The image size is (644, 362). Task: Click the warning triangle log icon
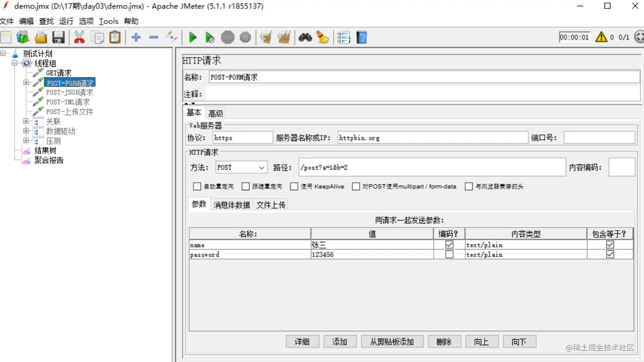pyautogui.click(x=601, y=37)
